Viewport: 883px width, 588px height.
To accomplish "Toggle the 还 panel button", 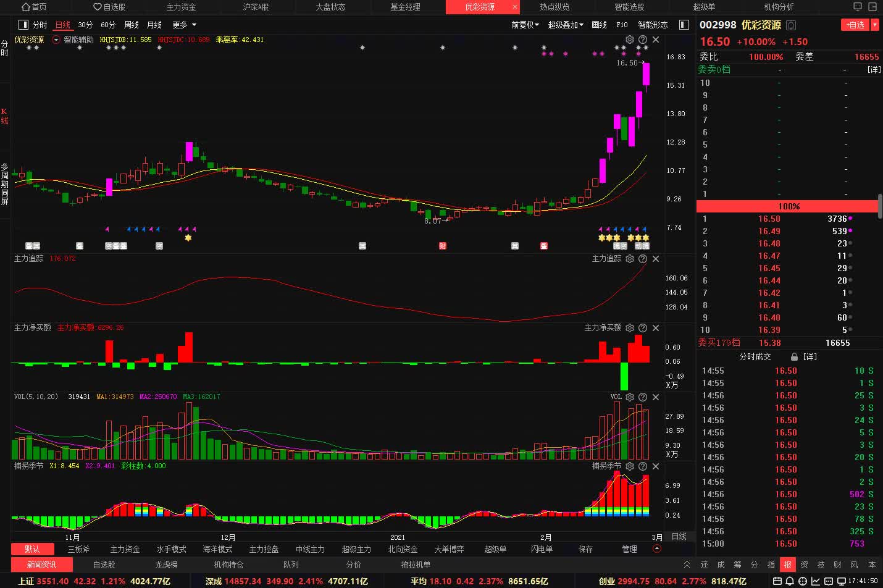I will coord(704,565).
